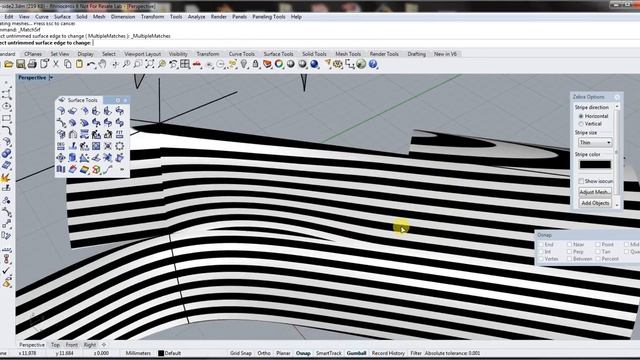Switch to the Top viewport tab

pos(56,345)
